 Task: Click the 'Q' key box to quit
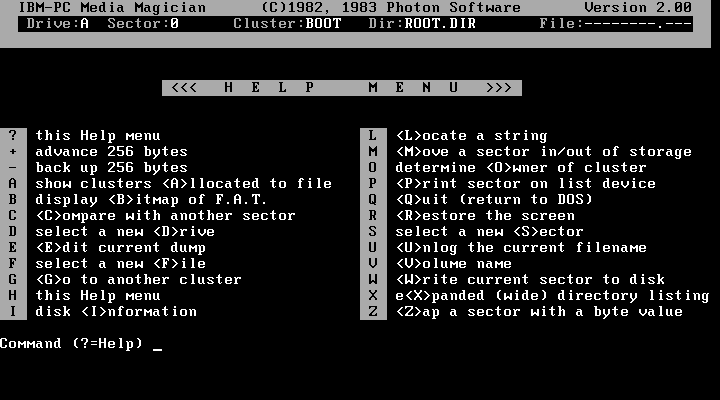(x=373, y=200)
